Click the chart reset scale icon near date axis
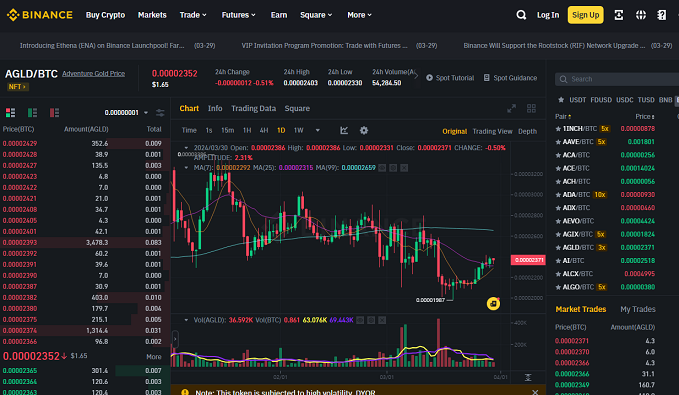This screenshot has height=395, width=679. coord(528,378)
